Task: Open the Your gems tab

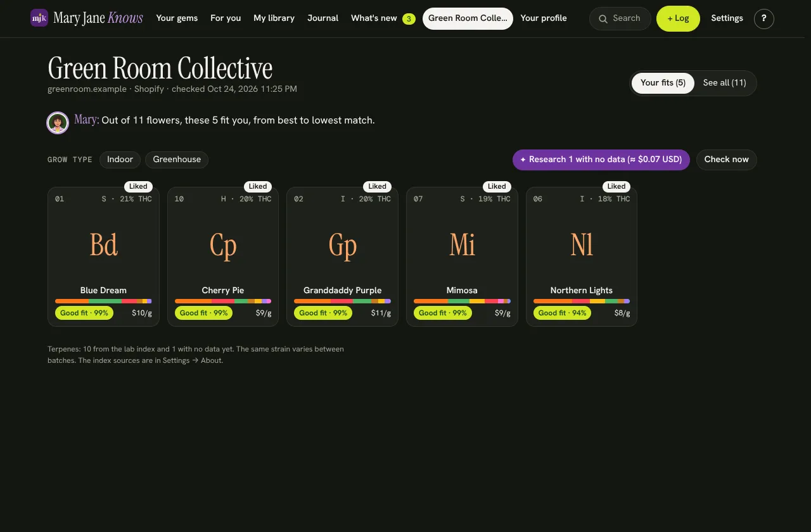Action: coord(177,18)
